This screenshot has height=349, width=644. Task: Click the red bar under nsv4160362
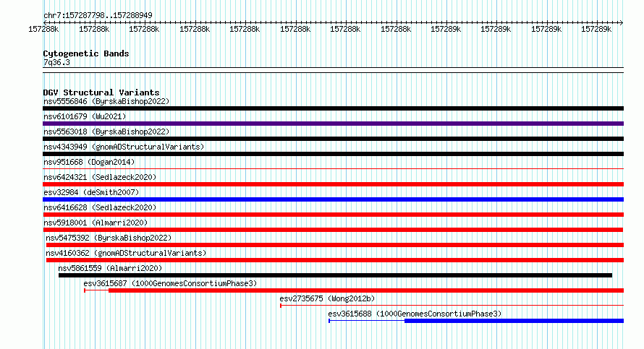tap(335, 260)
